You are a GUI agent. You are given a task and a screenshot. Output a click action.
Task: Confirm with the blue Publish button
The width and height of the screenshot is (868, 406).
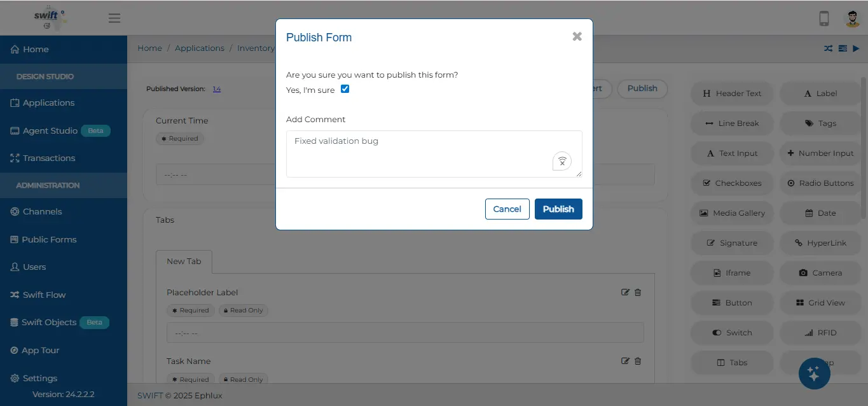pyautogui.click(x=558, y=209)
